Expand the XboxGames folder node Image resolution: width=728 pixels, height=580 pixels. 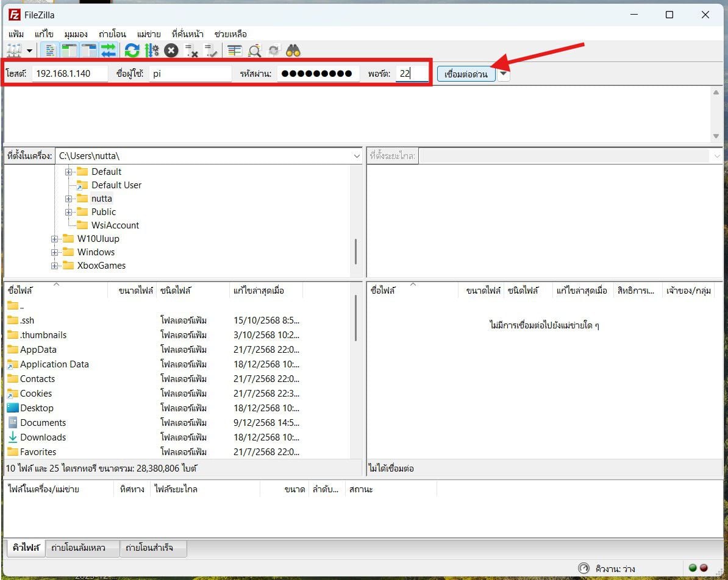(x=55, y=266)
